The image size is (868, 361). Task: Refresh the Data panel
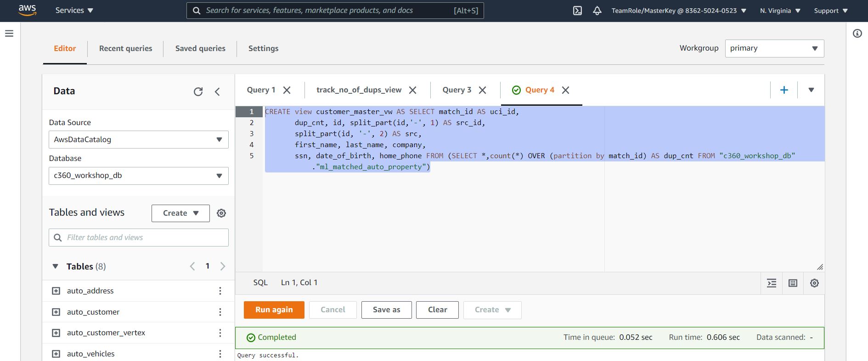pyautogui.click(x=198, y=92)
